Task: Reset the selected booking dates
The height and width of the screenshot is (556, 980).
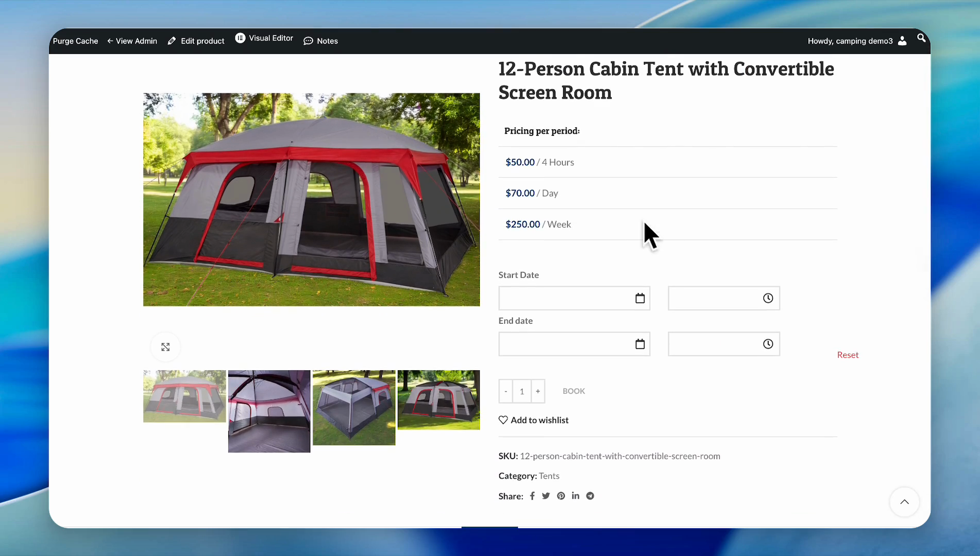Action: tap(848, 355)
